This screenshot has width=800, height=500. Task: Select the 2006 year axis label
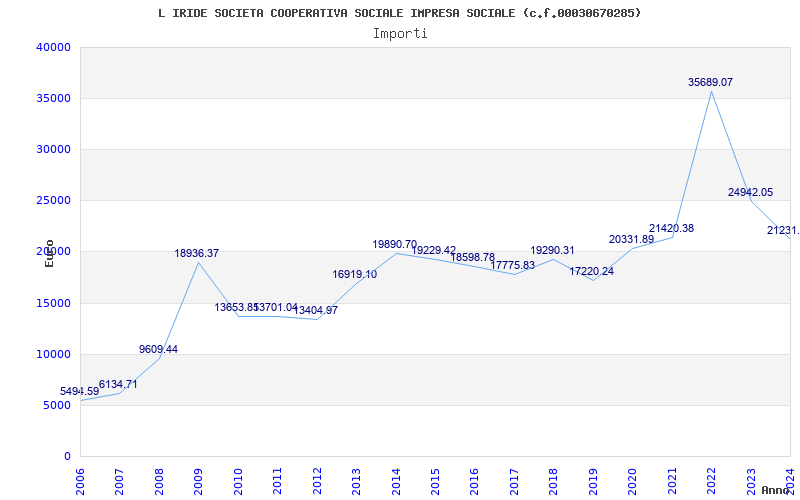[81, 478]
